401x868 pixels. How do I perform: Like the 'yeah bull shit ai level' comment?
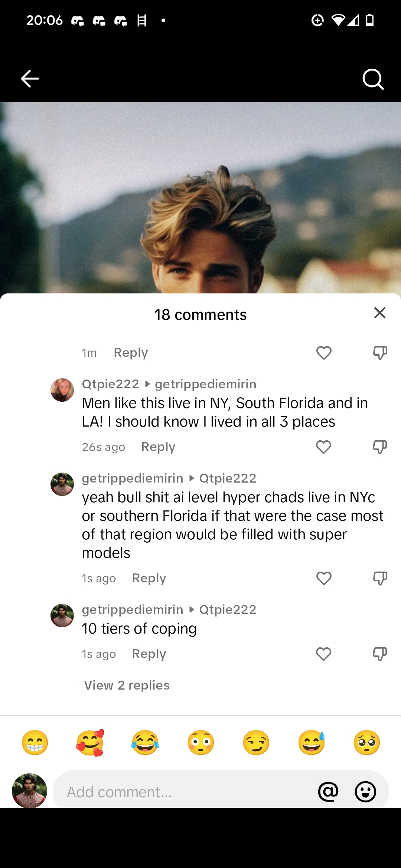coord(323,578)
